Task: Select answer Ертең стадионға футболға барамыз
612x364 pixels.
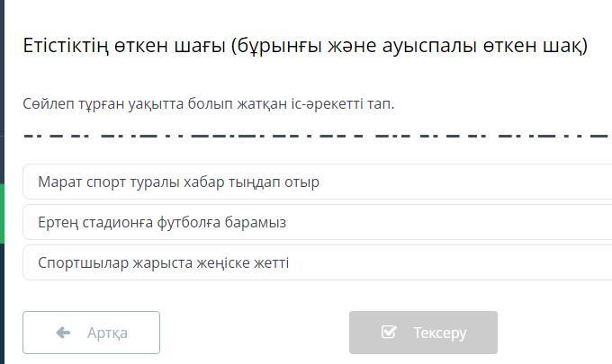Action: click(162, 222)
